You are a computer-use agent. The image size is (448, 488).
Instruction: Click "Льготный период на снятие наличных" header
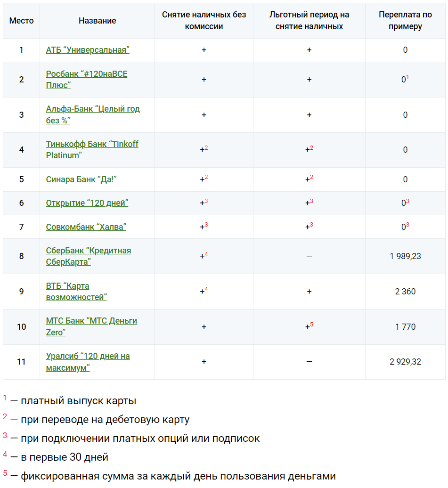point(309,21)
